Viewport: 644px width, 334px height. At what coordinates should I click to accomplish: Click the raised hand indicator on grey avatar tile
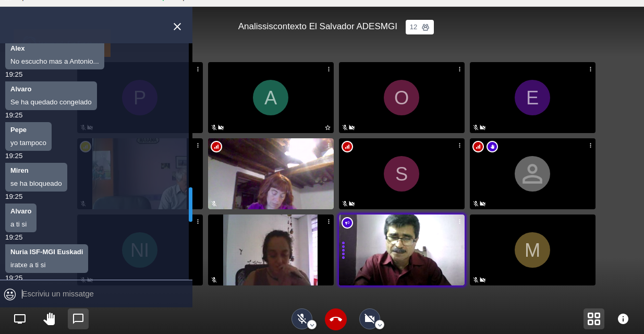click(x=492, y=147)
